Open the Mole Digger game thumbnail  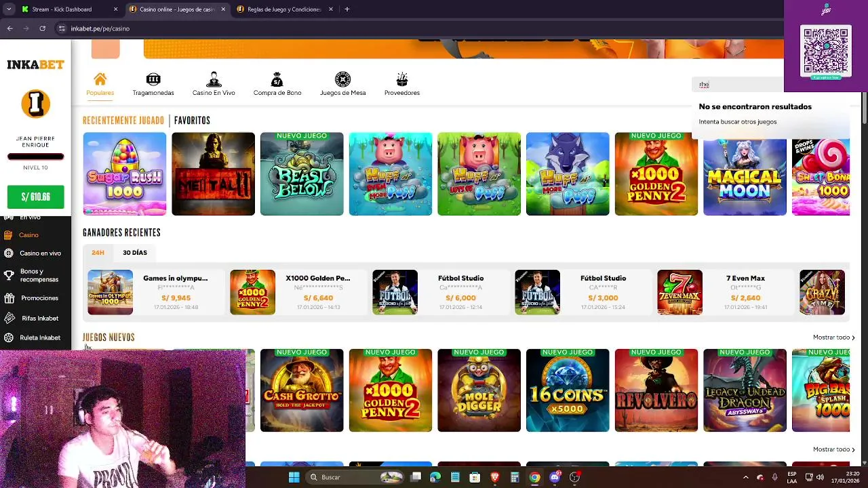479,390
